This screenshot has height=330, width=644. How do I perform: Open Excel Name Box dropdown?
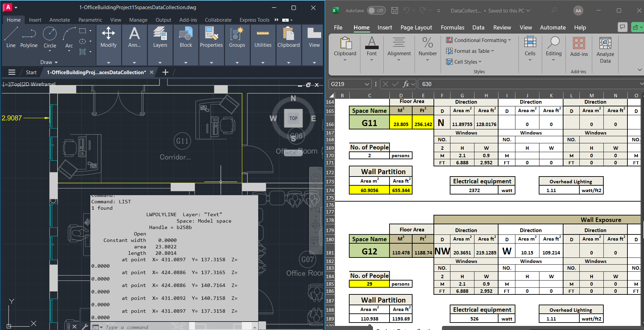tap(367, 84)
